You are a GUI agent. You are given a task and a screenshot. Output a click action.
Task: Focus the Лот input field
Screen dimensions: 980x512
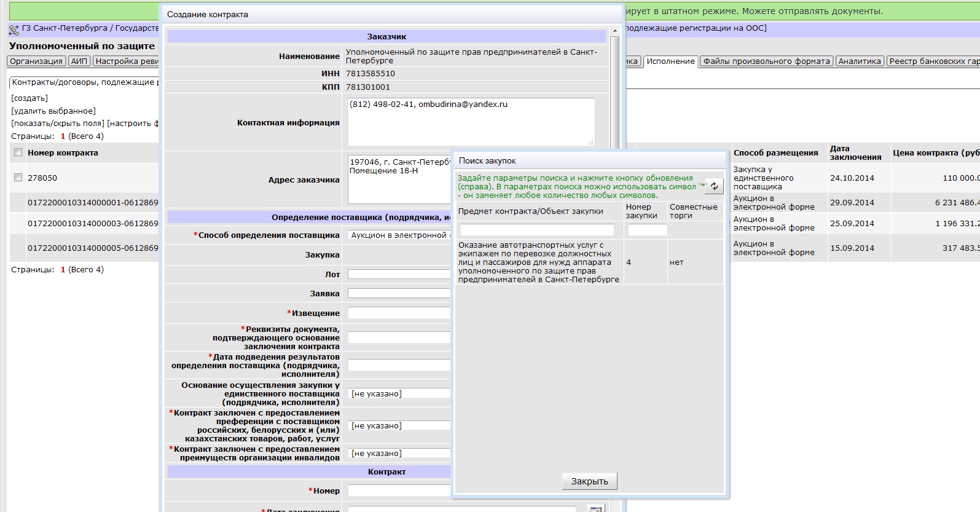click(x=399, y=275)
